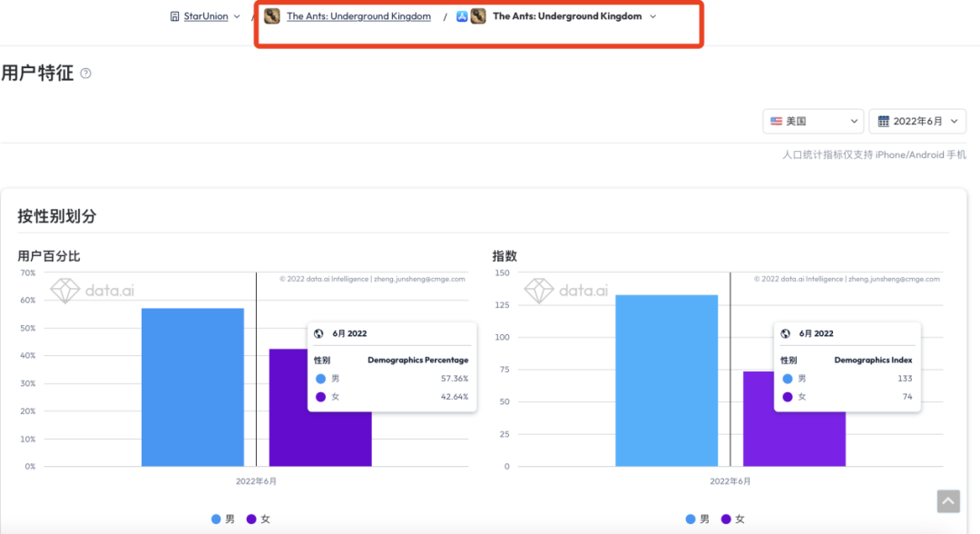The width and height of the screenshot is (980, 534).
Task: Click the ant app icon beside underlined link
Action: pyautogui.click(x=272, y=15)
